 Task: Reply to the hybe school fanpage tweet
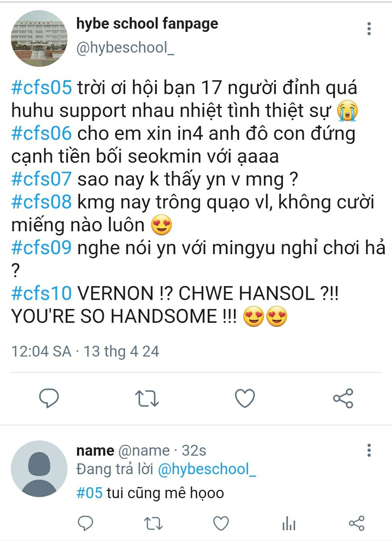pos(49,398)
